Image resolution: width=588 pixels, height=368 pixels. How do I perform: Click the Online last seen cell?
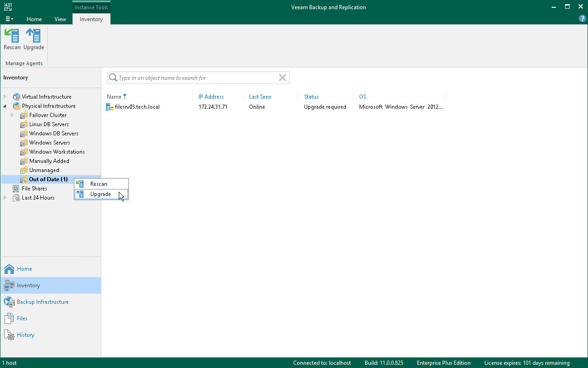tap(257, 107)
